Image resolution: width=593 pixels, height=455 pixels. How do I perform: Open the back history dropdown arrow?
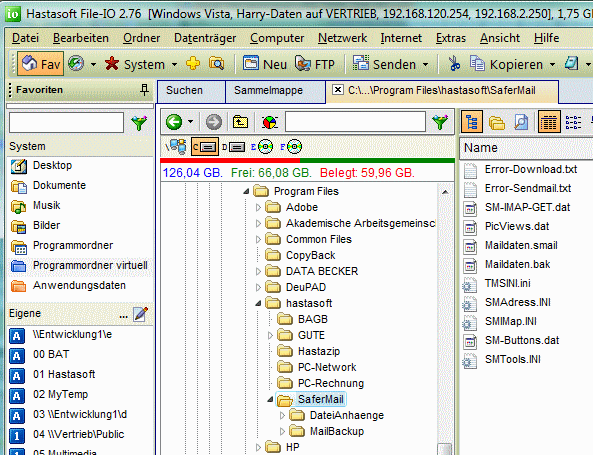coord(190,122)
